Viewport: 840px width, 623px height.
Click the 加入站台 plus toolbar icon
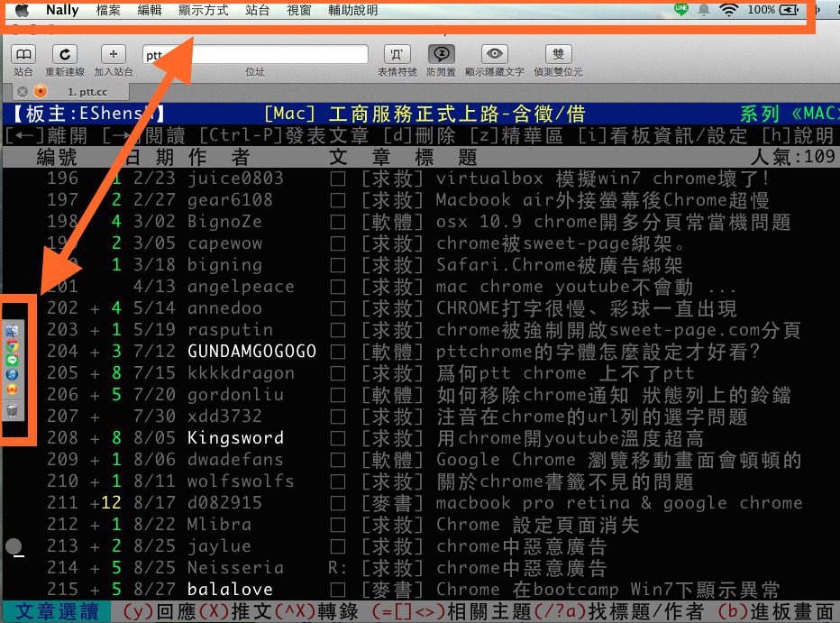tap(113, 54)
